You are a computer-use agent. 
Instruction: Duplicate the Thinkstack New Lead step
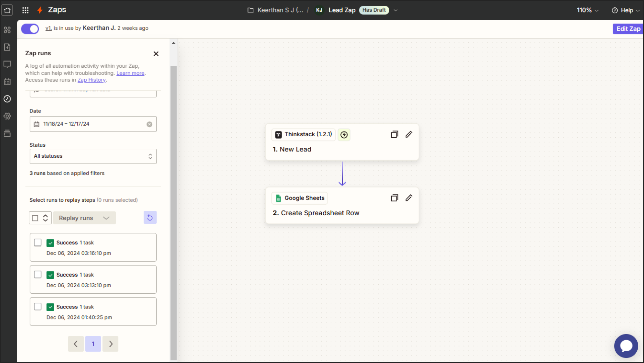click(x=394, y=134)
